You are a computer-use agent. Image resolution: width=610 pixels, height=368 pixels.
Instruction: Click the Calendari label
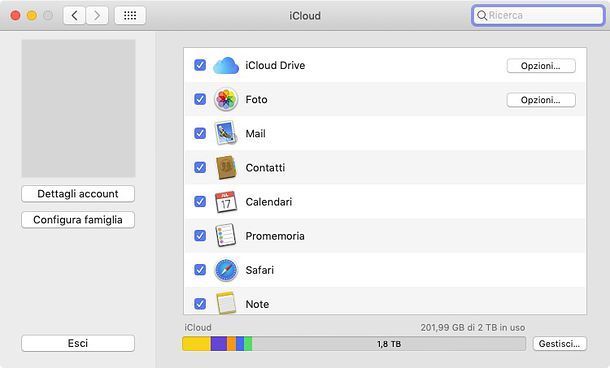click(x=269, y=202)
